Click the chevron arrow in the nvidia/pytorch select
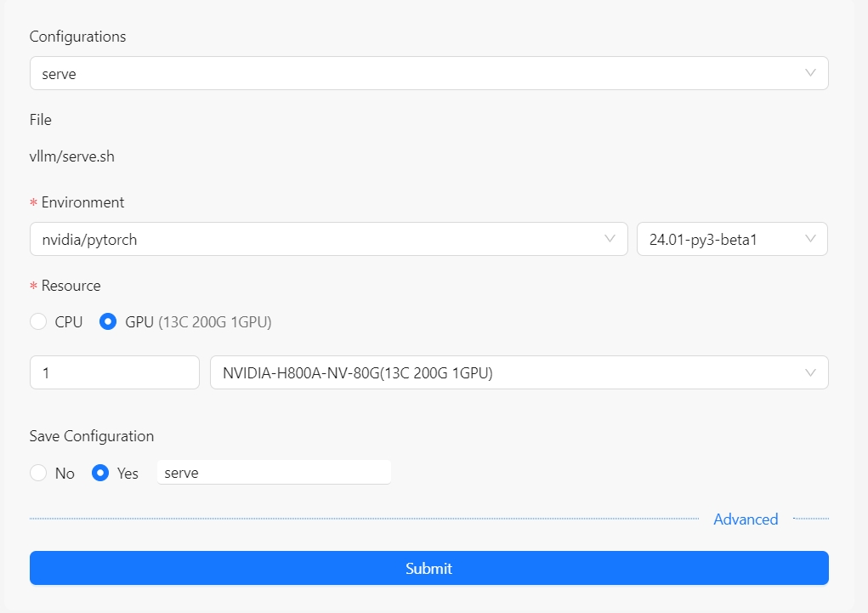Viewport: 868px width, 613px height. [610, 239]
